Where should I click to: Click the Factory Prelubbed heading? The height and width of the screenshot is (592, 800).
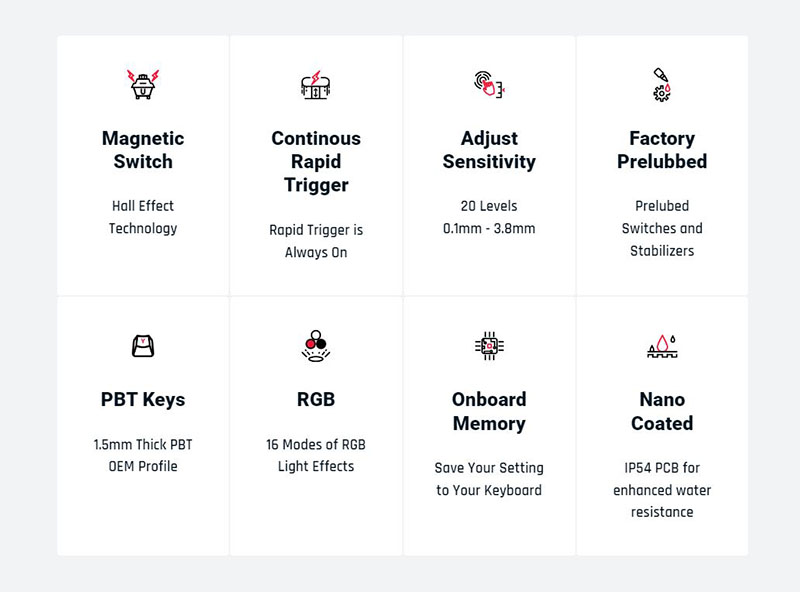[x=662, y=150]
